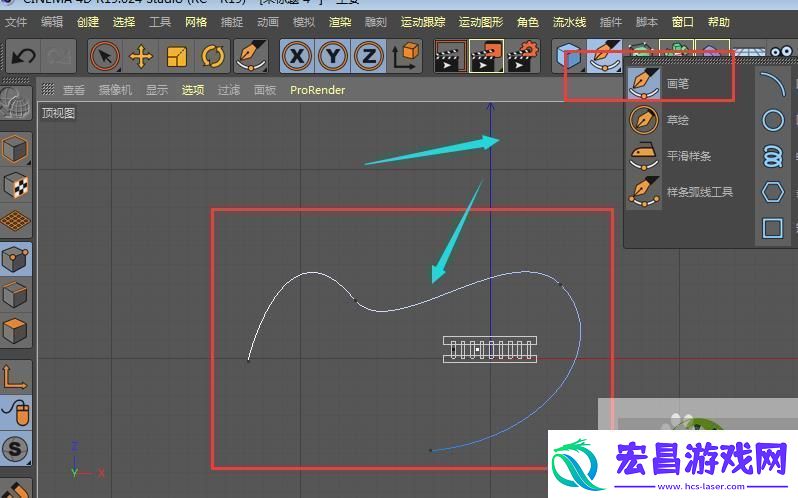Viewport: 798px width, 498px height.
Task: Open Render Settings clapperboard gear icon
Action: tap(522, 56)
